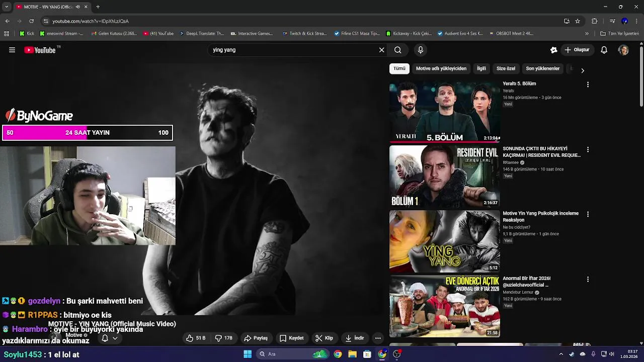This screenshot has width=644, height=362.
Task: Open more actions three-dot button under video
Action: pyautogui.click(x=378, y=338)
